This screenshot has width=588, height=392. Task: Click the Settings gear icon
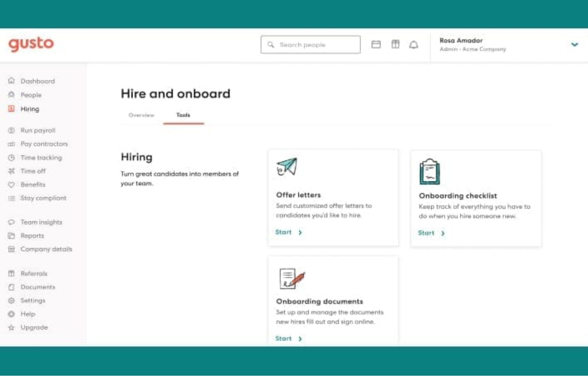pos(12,300)
